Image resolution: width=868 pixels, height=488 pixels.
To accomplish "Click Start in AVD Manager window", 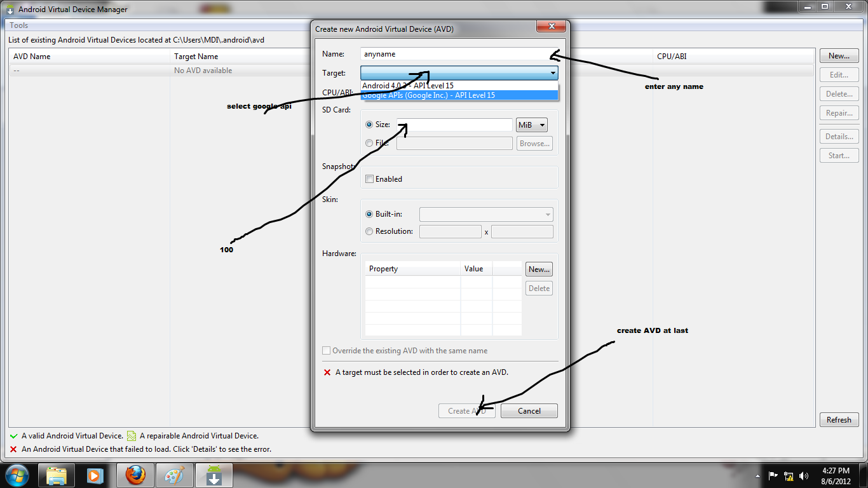I will (839, 156).
